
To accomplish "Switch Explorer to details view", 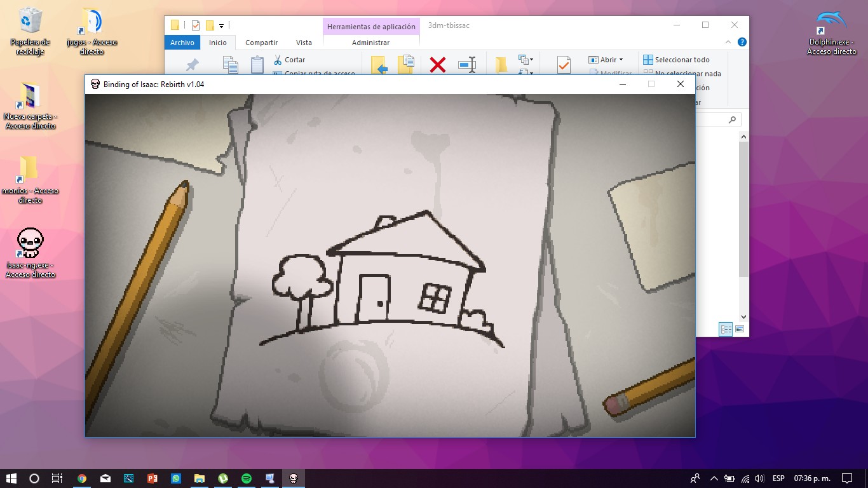I will point(726,329).
